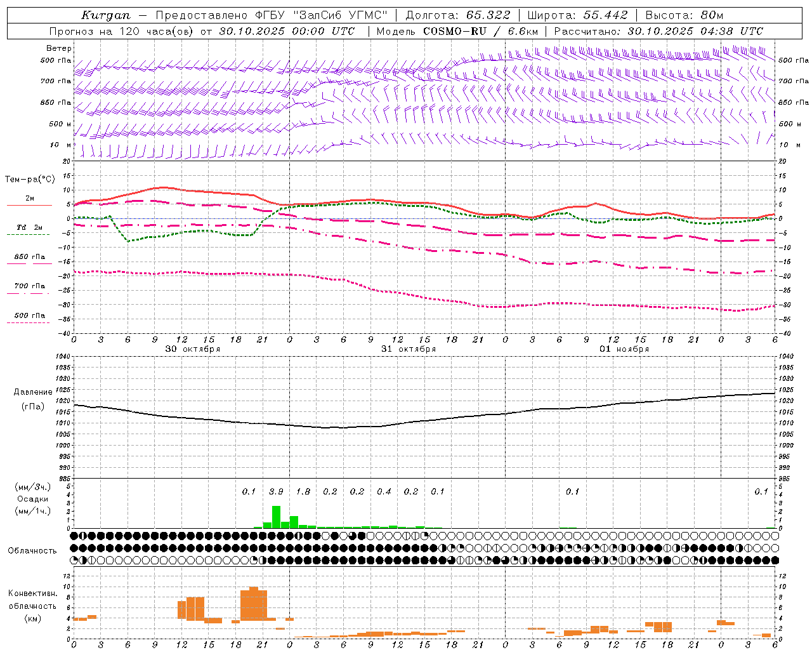Screen dimensions: 812x650
Task: Click the 'Высота: 80м' header field
Action: click(x=684, y=15)
